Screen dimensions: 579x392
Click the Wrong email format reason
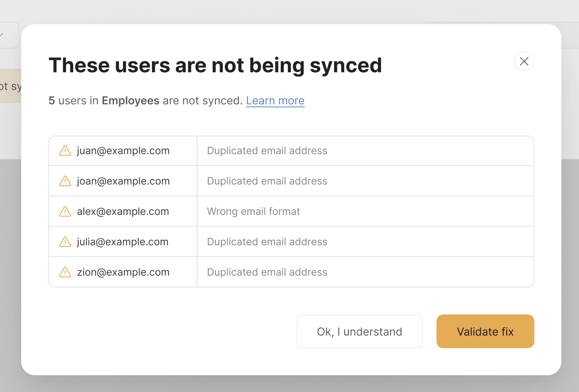[253, 212]
